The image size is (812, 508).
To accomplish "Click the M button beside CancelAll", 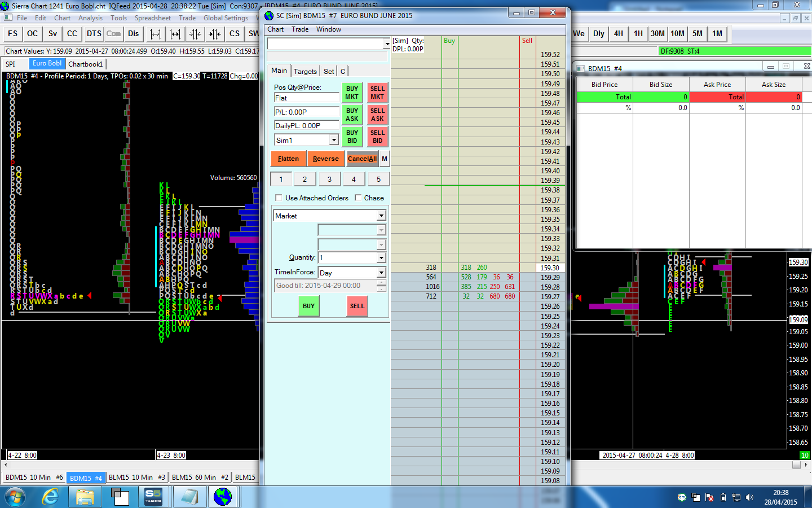I will click(x=385, y=159).
